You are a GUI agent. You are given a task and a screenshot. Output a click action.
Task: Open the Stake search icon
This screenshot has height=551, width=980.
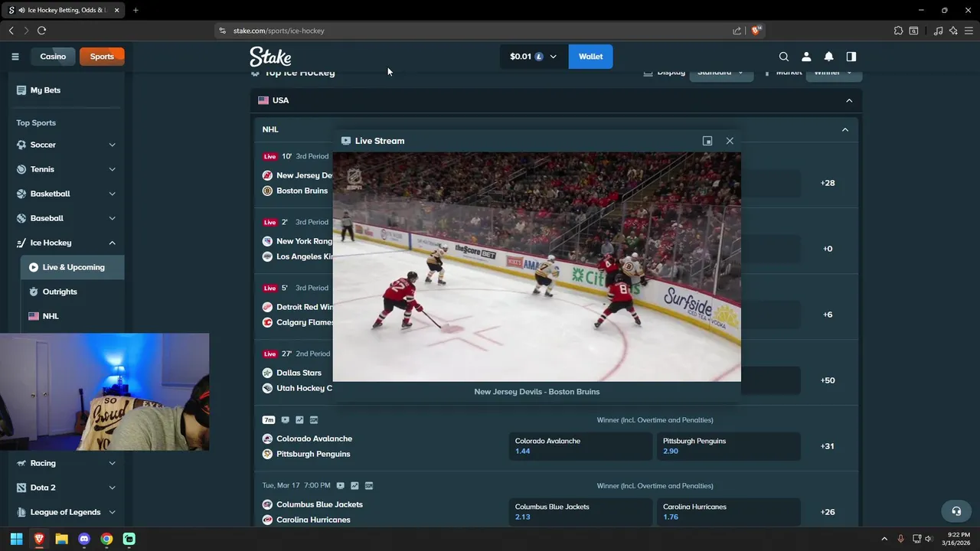pos(784,57)
